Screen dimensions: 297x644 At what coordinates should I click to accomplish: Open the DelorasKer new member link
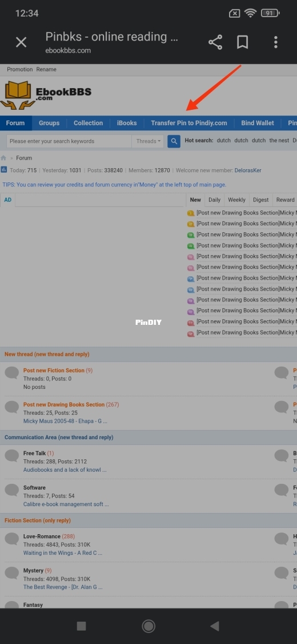[x=248, y=170]
